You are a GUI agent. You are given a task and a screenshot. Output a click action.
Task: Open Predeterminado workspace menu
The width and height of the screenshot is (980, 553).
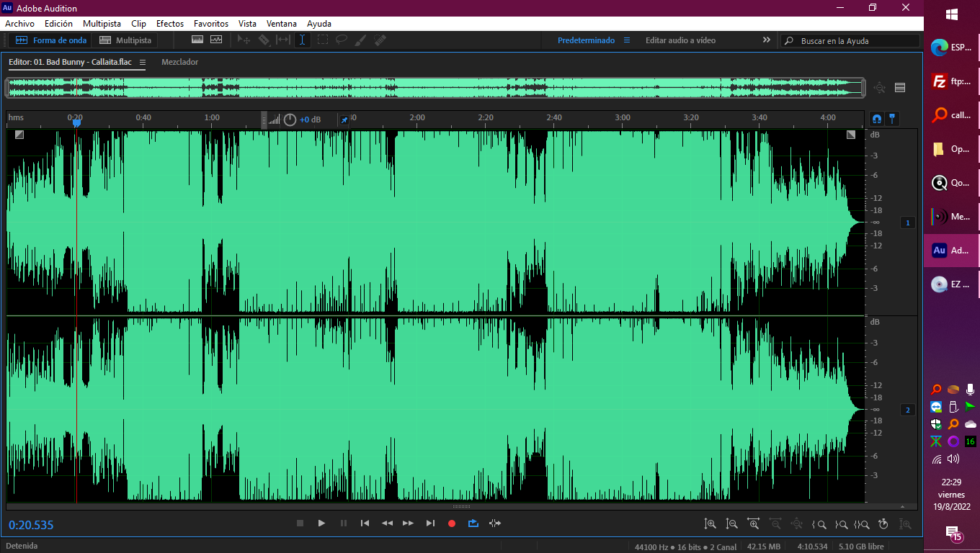tap(626, 40)
